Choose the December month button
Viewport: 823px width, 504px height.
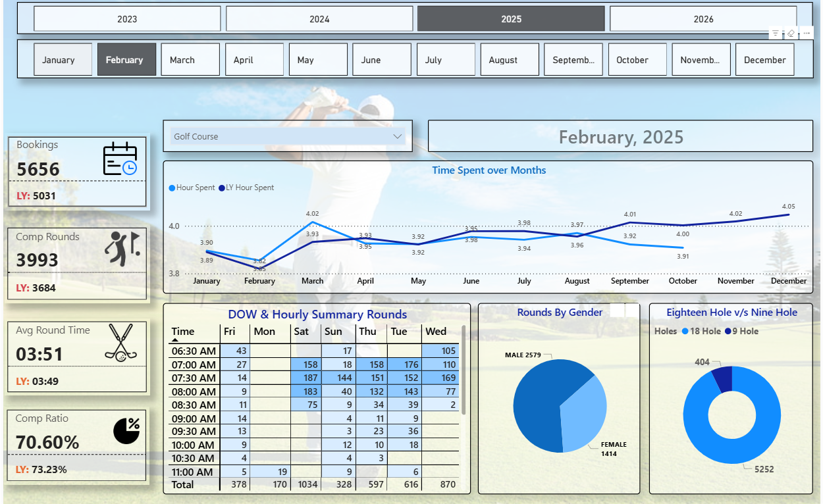(764, 60)
